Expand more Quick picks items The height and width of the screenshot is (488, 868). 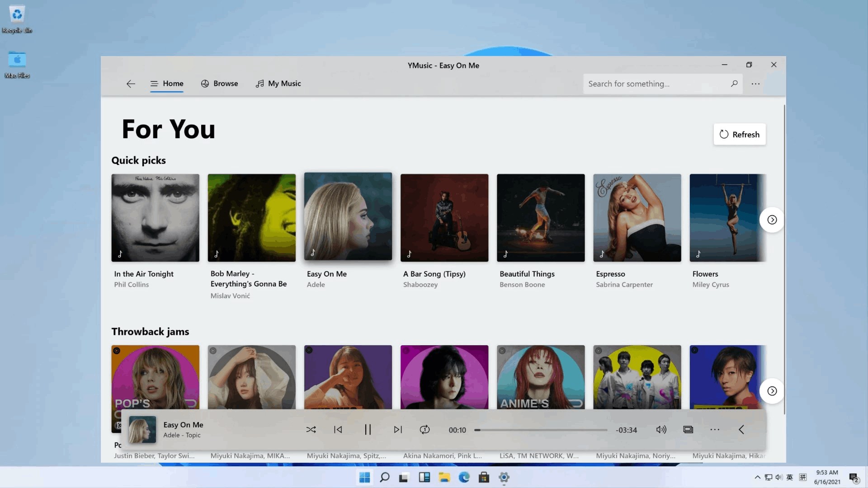[x=772, y=220]
